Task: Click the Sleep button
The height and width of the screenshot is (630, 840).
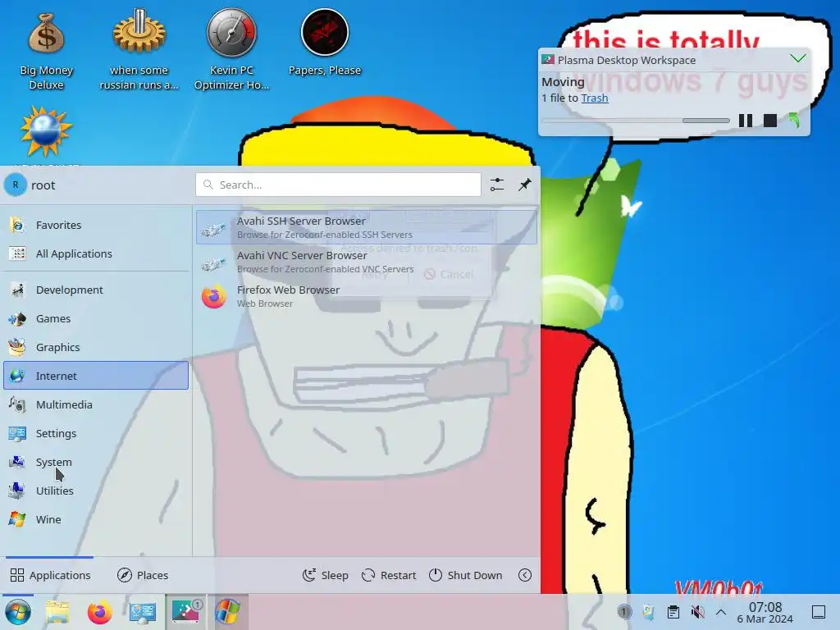Action: [x=325, y=575]
